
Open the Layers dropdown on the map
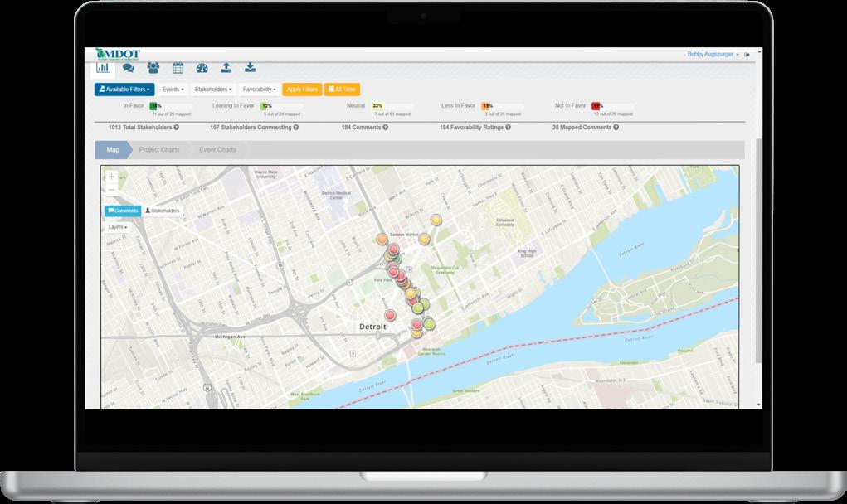[x=117, y=227]
